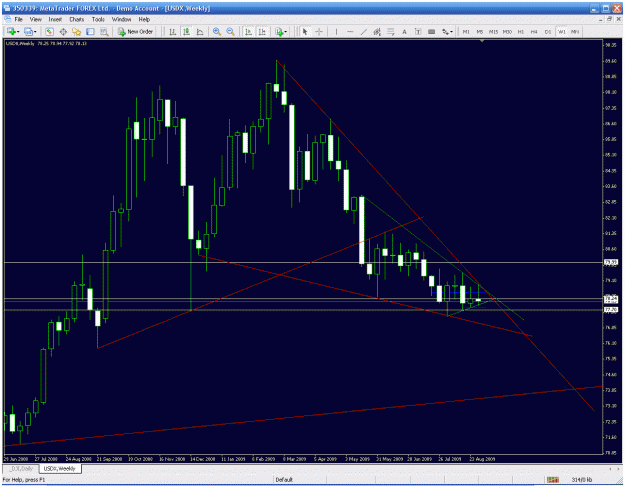Click the New Order button
The image size is (625, 486).
136,31
